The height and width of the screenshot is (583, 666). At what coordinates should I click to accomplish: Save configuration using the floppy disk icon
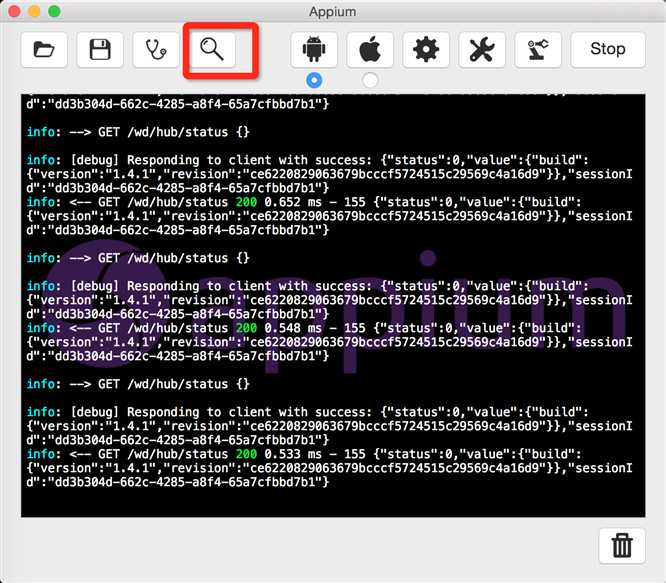[100, 50]
